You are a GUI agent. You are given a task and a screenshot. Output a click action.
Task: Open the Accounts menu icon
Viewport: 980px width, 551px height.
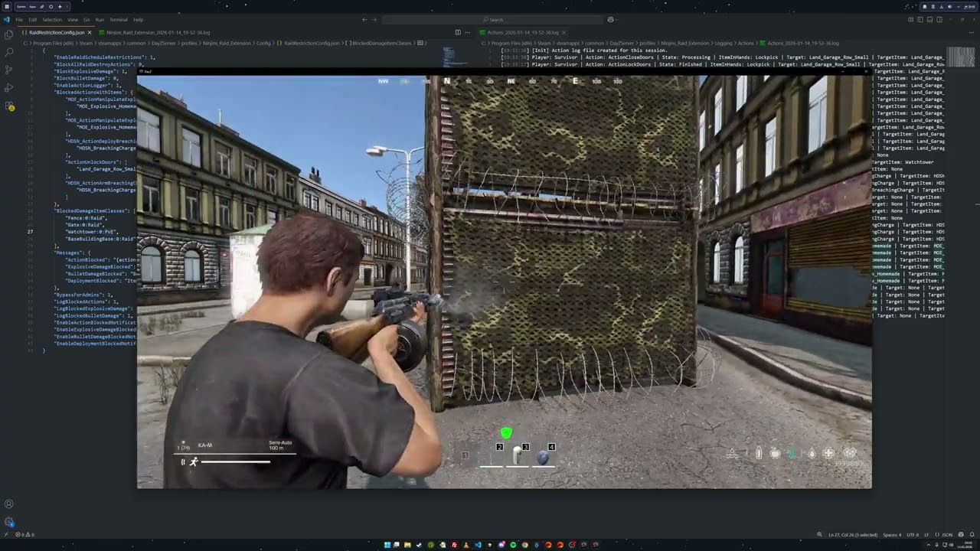tap(8, 504)
